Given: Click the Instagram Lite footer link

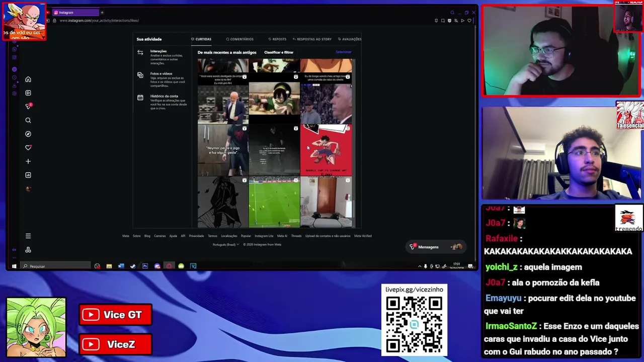Looking at the screenshot, I should (264, 236).
